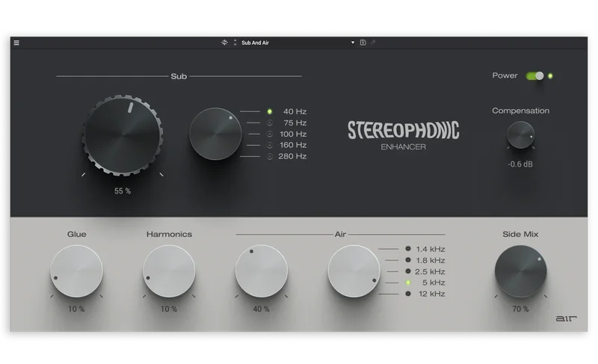The height and width of the screenshot is (364, 598).
Task: Click the 10 % value under Glue
Action: click(x=76, y=309)
